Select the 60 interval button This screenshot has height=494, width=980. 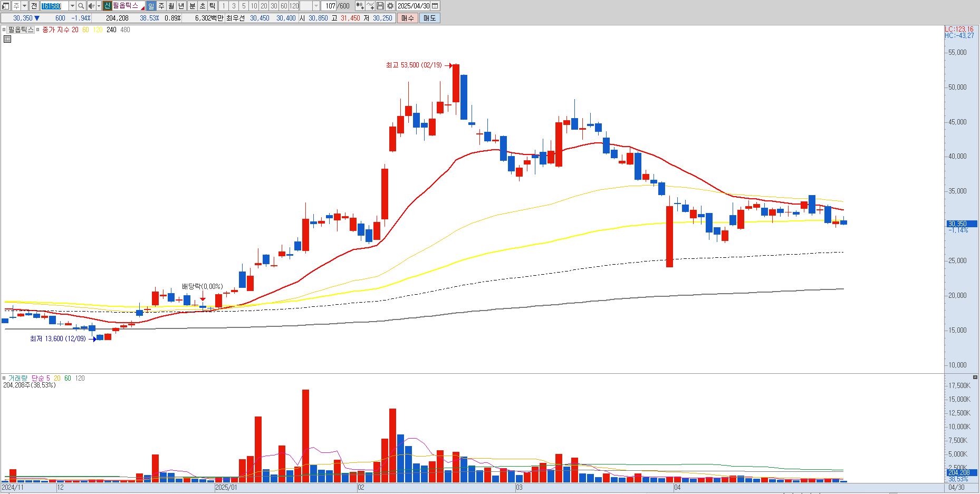coord(284,6)
